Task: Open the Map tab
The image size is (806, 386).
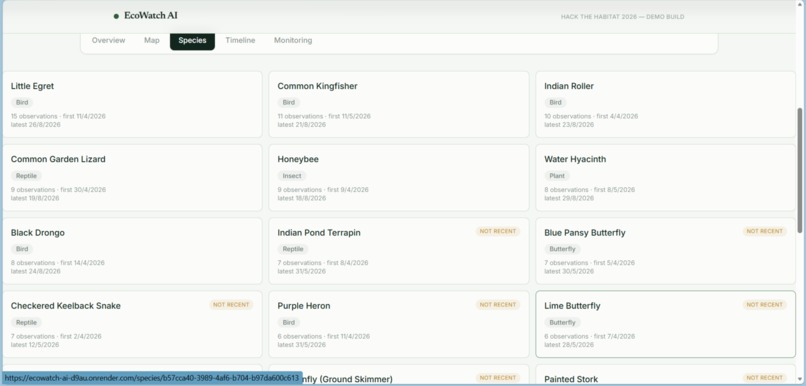Action: pyautogui.click(x=152, y=40)
